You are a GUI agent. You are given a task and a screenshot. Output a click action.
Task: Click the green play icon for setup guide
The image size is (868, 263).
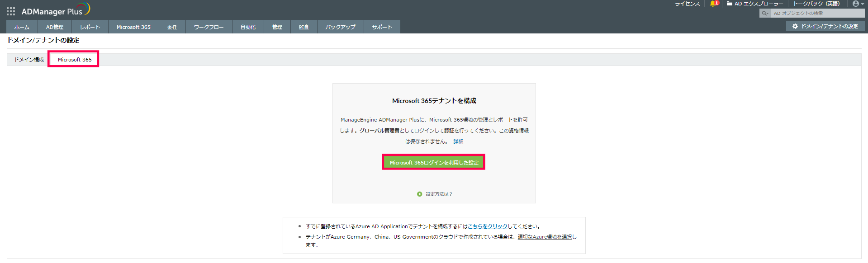(x=419, y=194)
